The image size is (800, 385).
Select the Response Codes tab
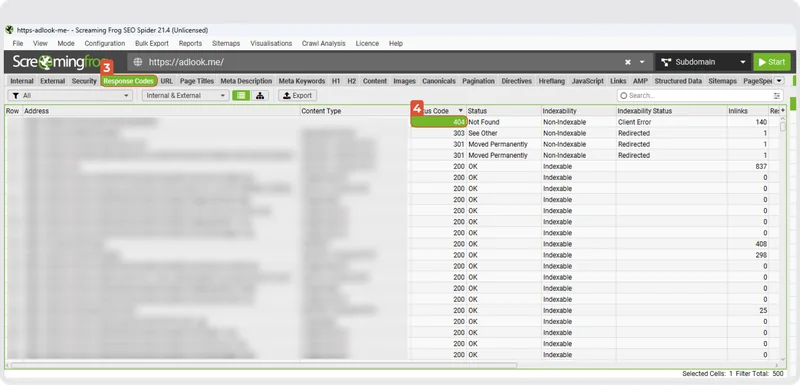point(129,81)
